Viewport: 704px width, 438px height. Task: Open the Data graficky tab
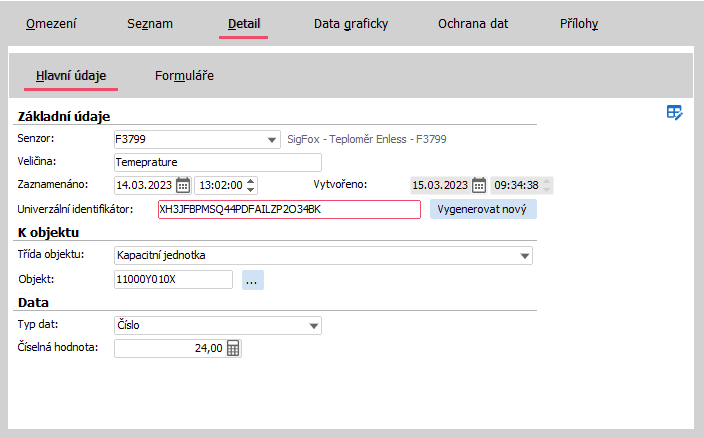[350, 23]
